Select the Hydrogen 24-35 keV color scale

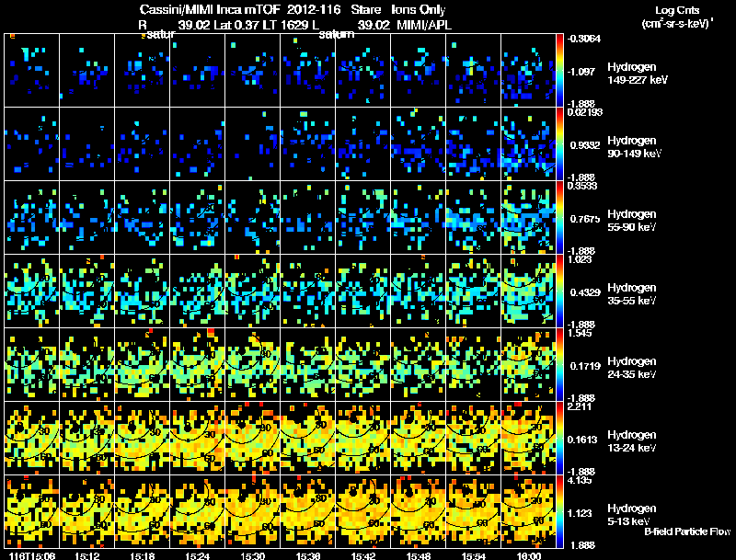[559, 364]
